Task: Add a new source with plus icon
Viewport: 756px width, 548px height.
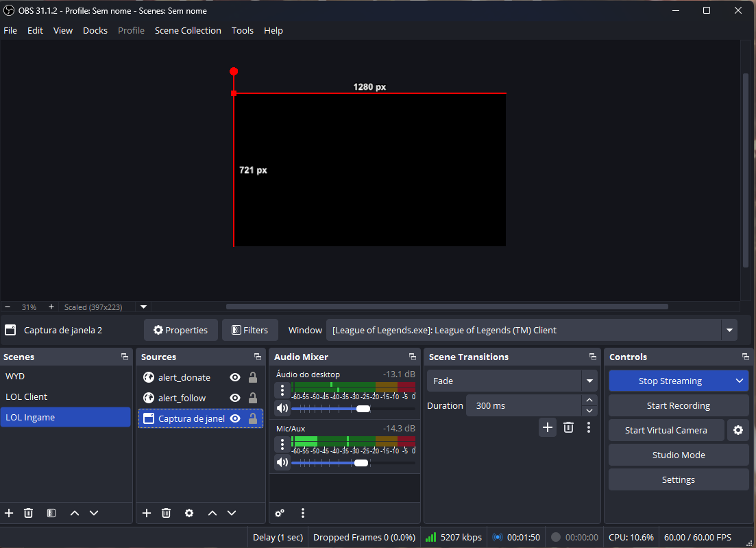Action: coord(147,513)
